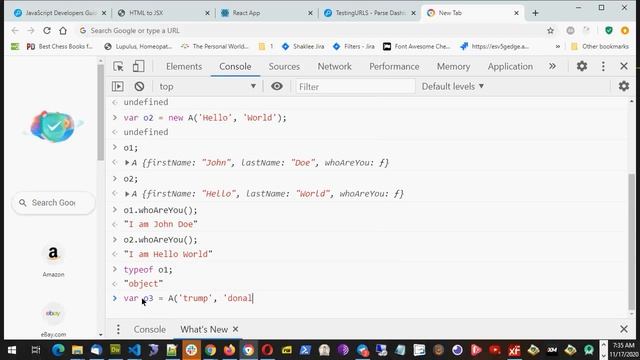
Task: Open Lupulus Homeopathy bookmark
Action: click(138, 47)
